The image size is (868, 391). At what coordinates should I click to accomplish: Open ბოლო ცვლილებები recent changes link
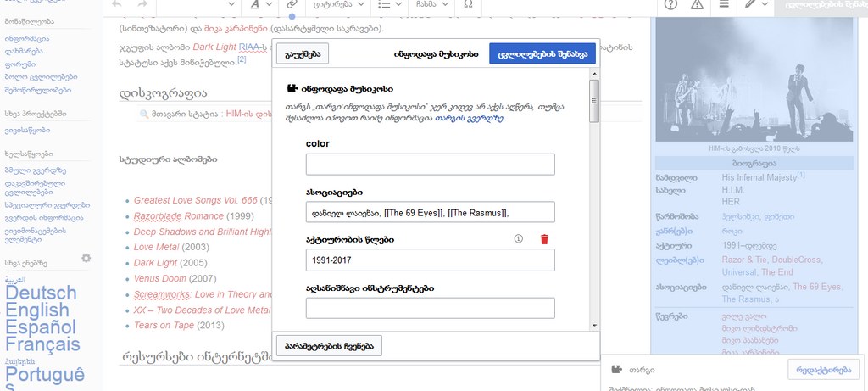[41, 77]
